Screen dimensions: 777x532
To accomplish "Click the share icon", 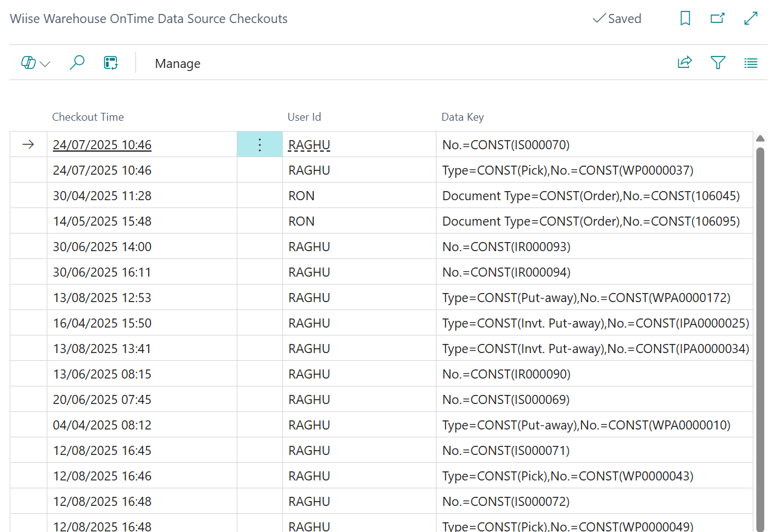I will (685, 62).
